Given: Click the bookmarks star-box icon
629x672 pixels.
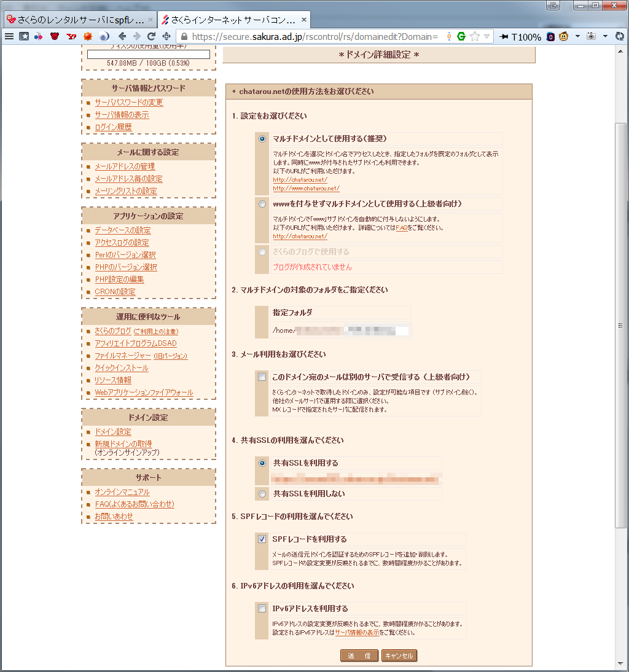Looking at the screenshot, I should click(x=25, y=36).
